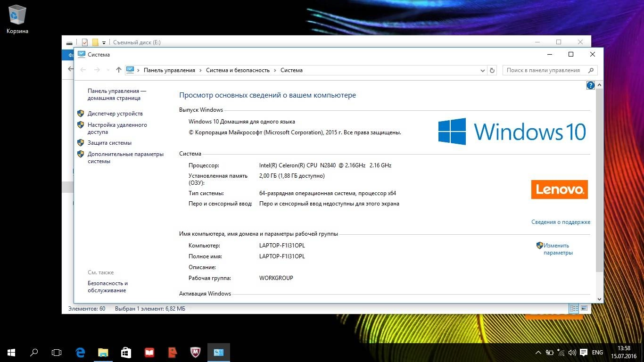The height and width of the screenshot is (362, 644).
Task: Click the active Control Panel taskbar button
Action: click(218, 352)
